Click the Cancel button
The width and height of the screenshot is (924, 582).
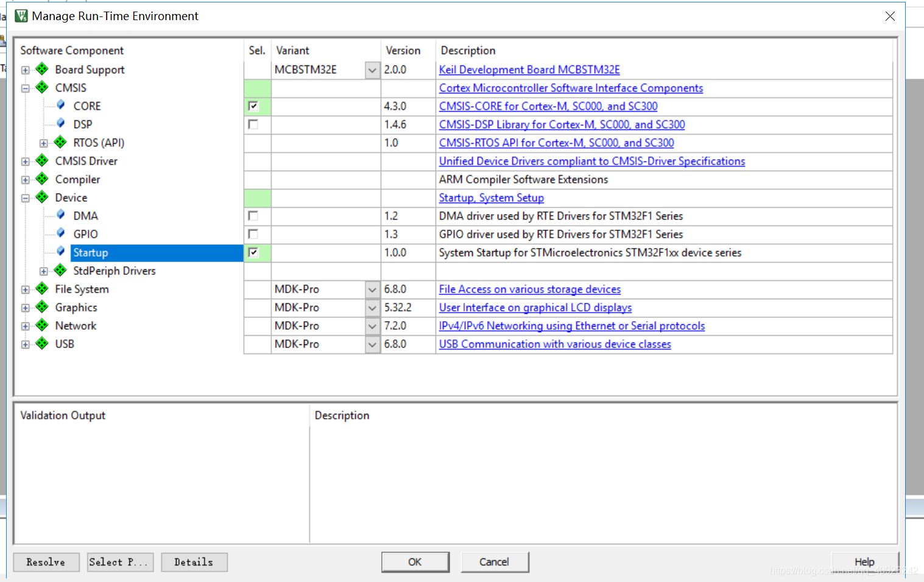(x=495, y=562)
